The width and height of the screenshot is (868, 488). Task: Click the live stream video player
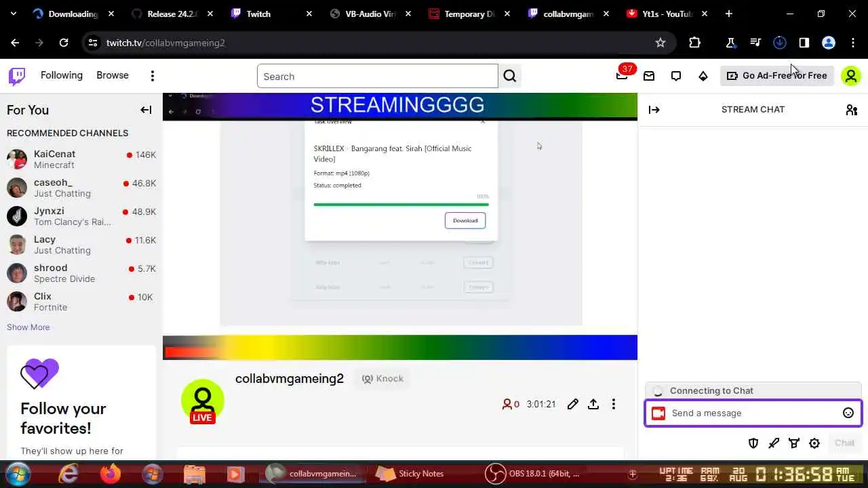pyautogui.click(x=400, y=226)
